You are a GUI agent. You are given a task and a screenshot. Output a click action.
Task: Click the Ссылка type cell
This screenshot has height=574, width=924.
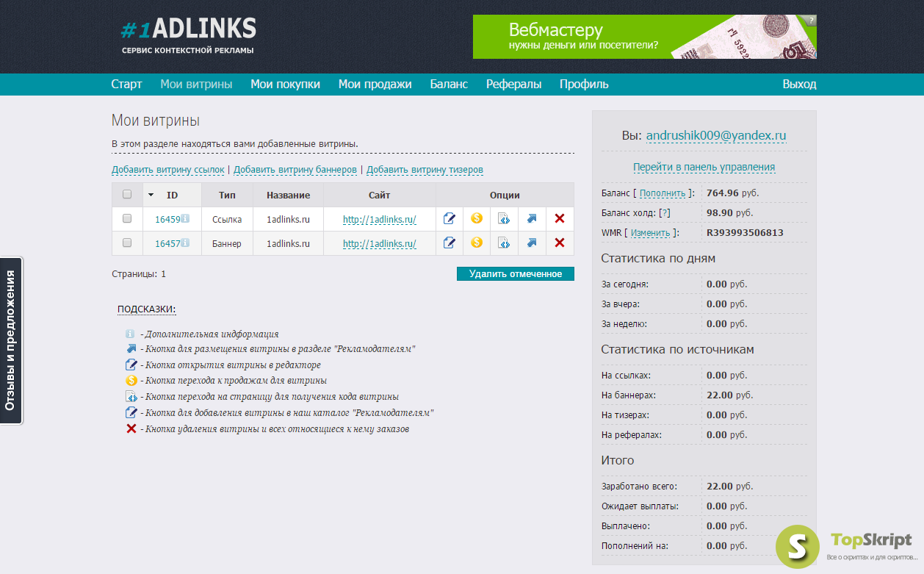227,219
